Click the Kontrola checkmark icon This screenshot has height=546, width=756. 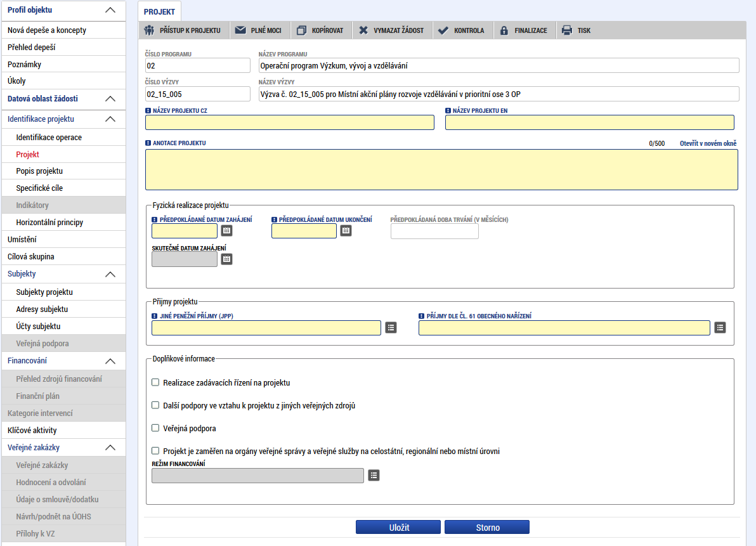click(x=443, y=30)
